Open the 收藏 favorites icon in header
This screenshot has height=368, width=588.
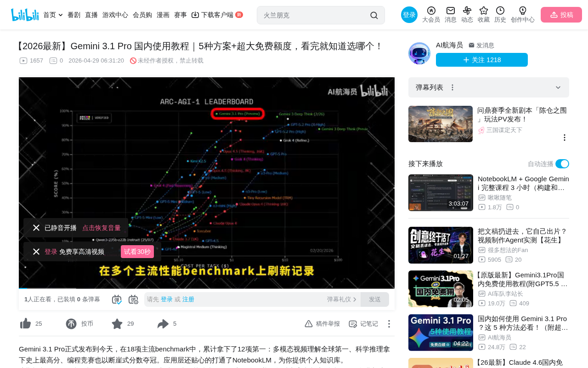484,15
